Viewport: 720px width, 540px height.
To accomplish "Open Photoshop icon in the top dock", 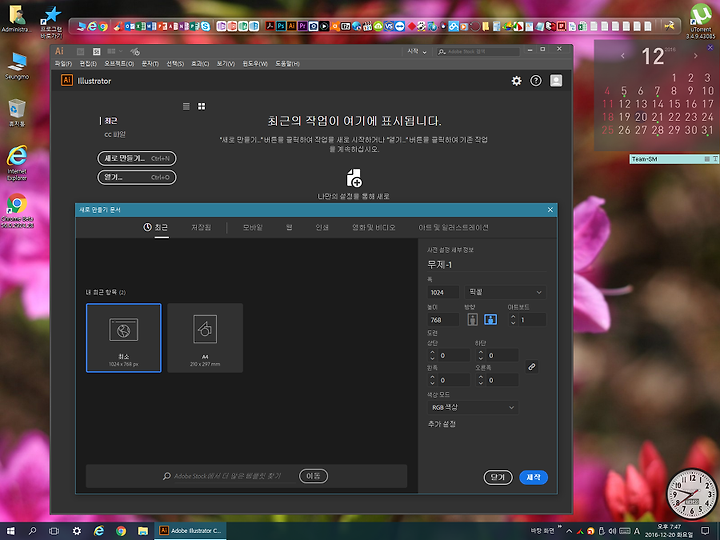I will [281, 26].
